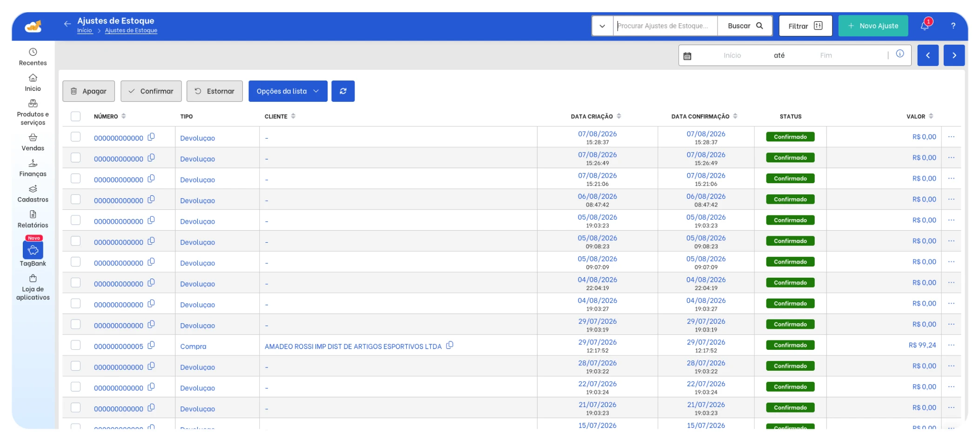
Task: Open the AMADEO ROSSI IMP DIST client link
Action: [x=353, y=347]
